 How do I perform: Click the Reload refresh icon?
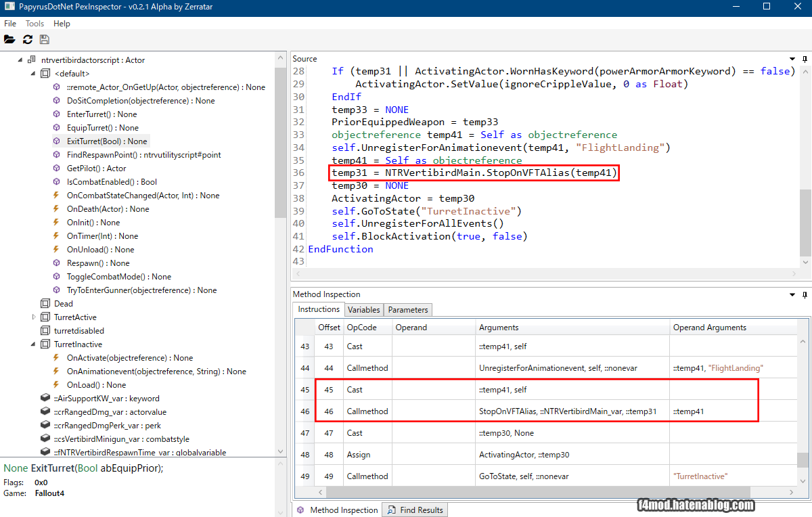click(28, 40)
